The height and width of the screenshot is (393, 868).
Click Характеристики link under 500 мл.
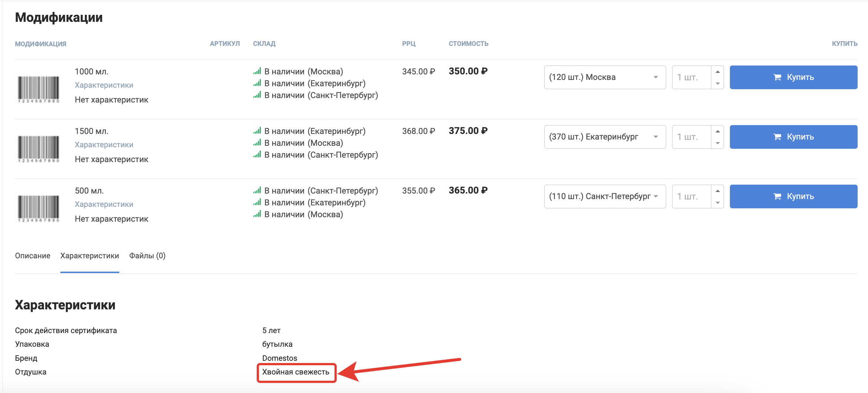click(x=104, y=204)
